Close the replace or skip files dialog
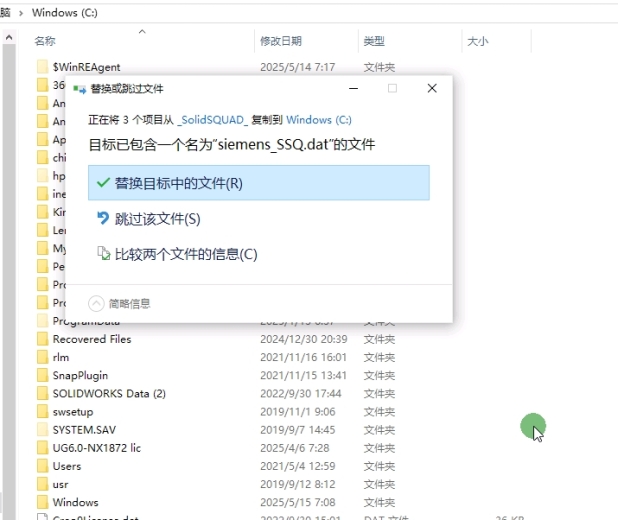The height and width of the screenshot is (520, 618). point(432,88)
